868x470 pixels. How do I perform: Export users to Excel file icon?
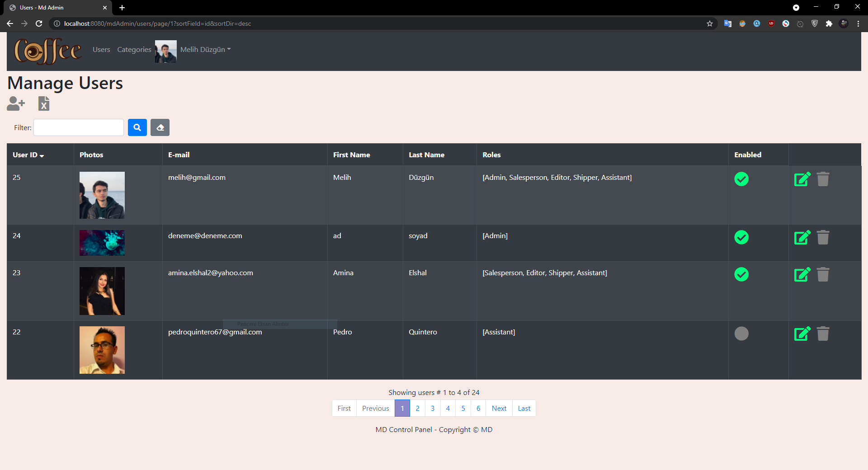[44, 103]
